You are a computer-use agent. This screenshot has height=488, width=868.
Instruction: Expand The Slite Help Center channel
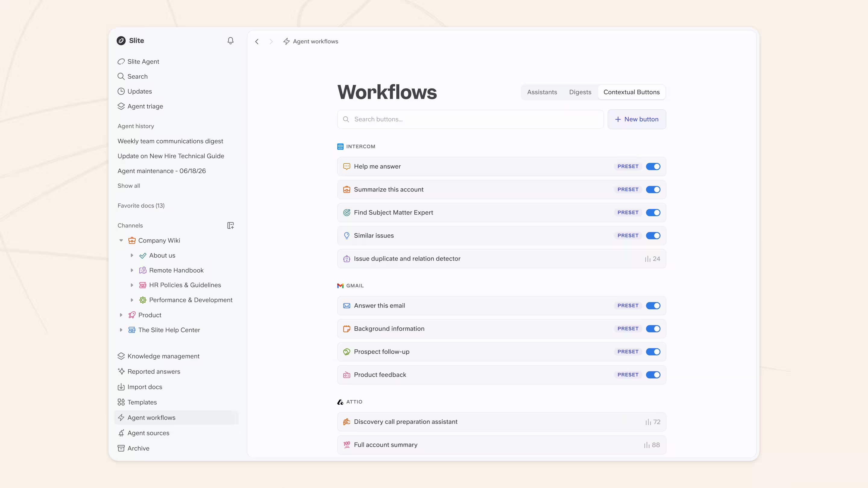(121, 330)
